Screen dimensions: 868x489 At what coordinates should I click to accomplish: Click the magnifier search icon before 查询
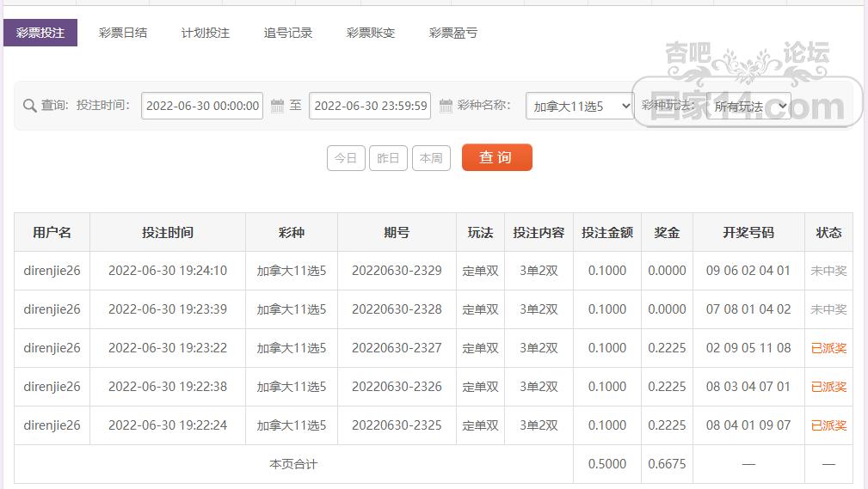tap(29, 105)
